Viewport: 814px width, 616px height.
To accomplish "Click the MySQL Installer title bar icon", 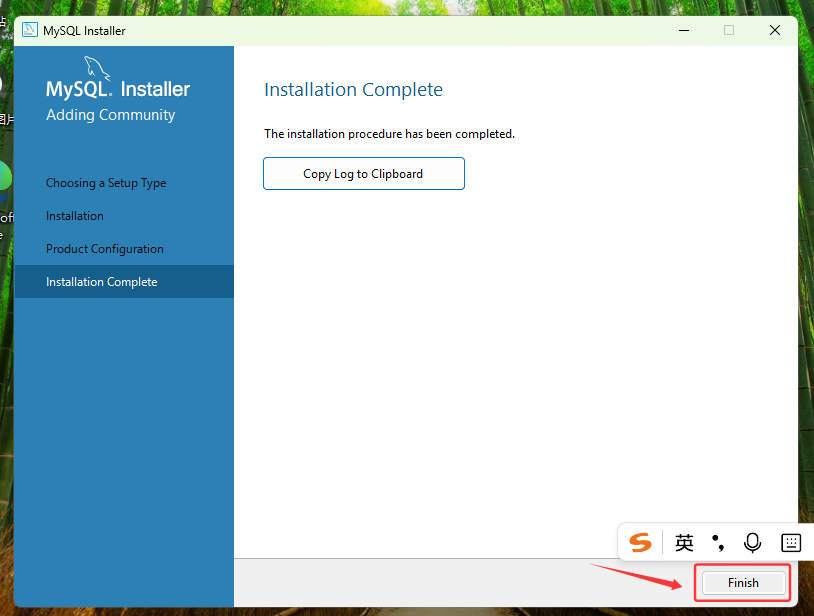I will click(x=29, y=30).
